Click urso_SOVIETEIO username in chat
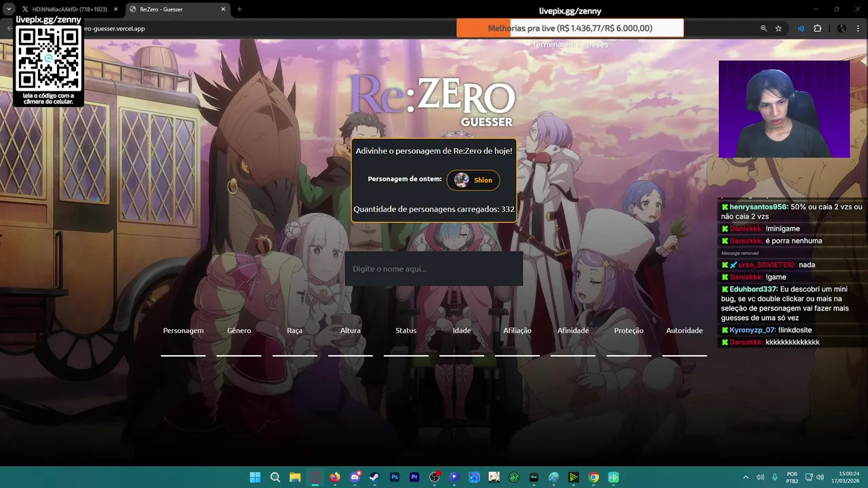The image size is (868, 488). [767, 265]
